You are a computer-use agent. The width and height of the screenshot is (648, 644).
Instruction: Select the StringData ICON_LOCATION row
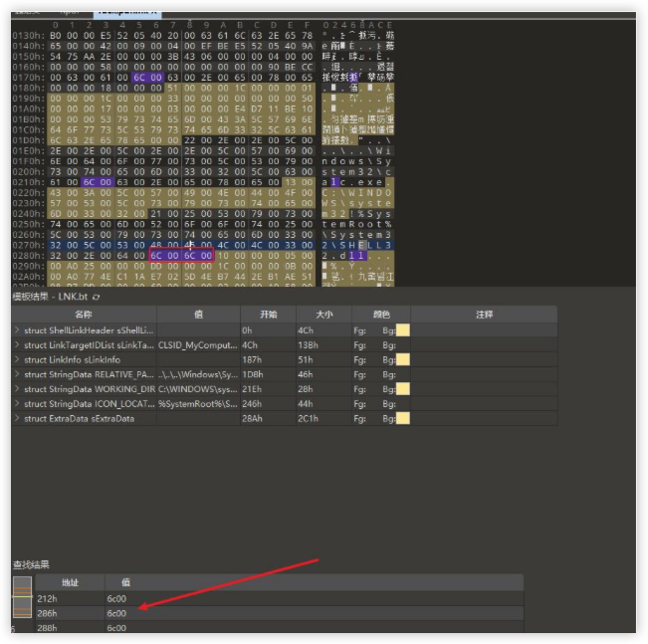(88, 404)
